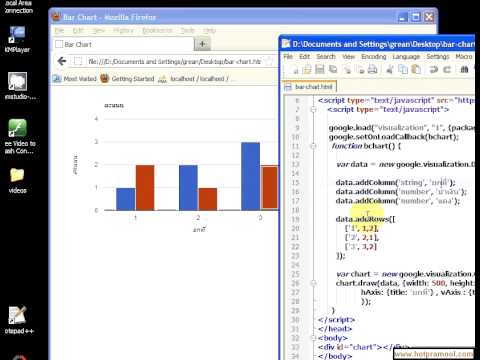Click blue bar for group 1

pos(125,199)
